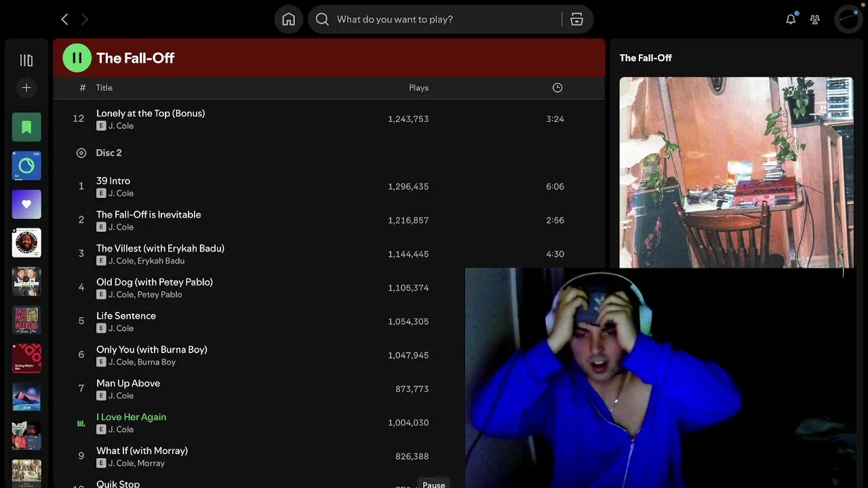
Task: Click play count 1,004,030
Action: point(408,423)
